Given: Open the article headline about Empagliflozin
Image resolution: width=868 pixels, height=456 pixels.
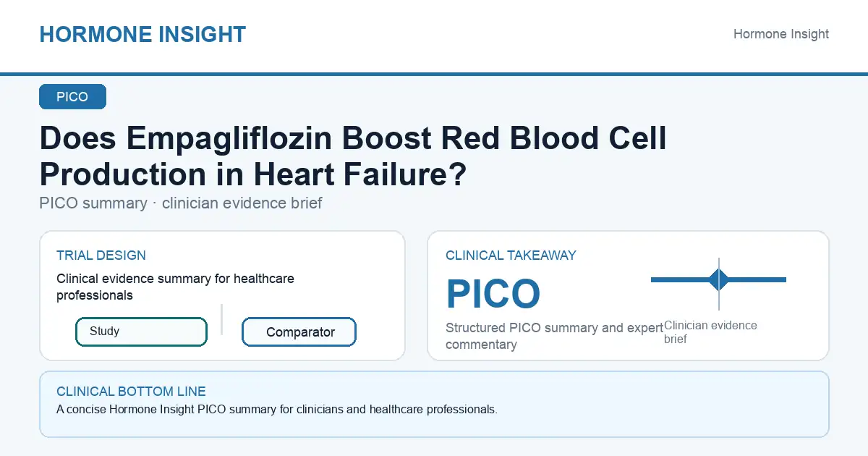Looking at the screenshot, I should (x=353, y=156).
